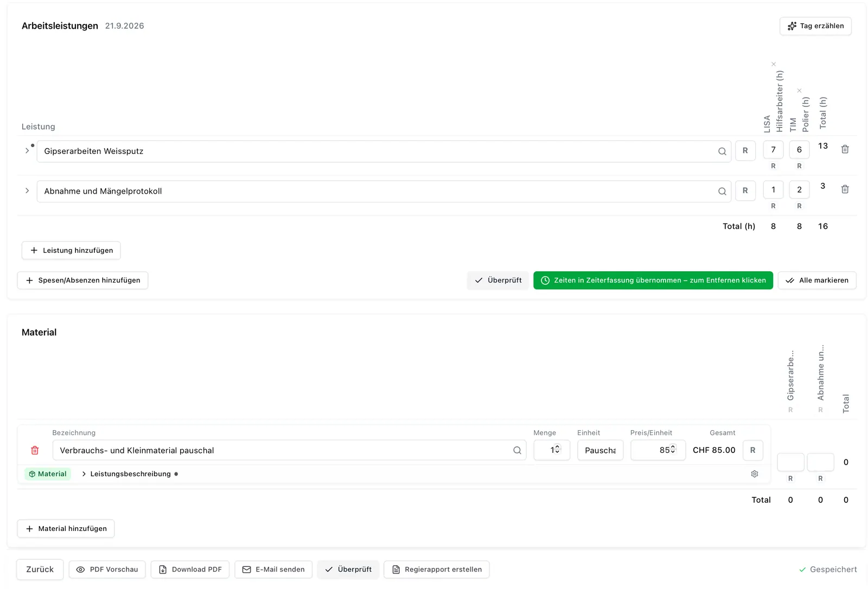The image size is (868, 589).
Task: Open material row settings gear
Action: tap(754, 474)
